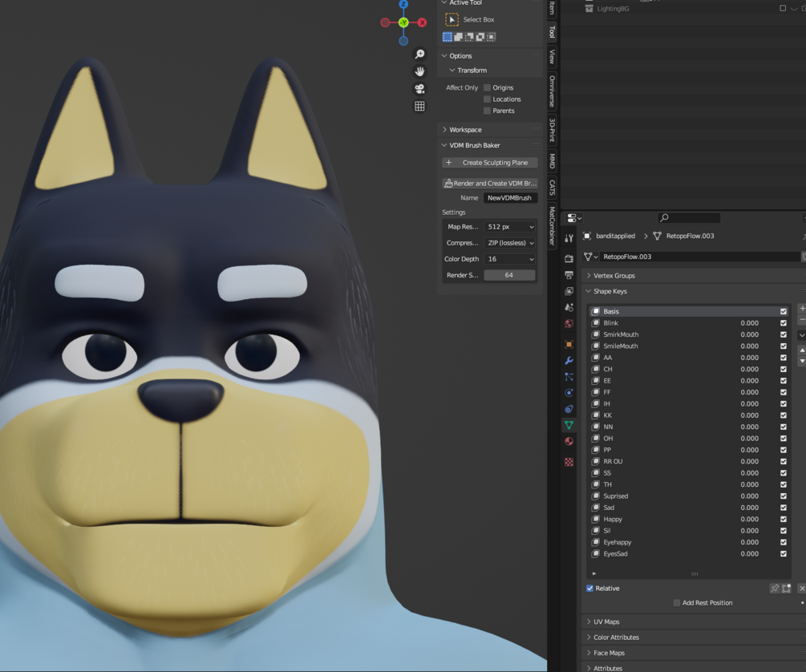Tick the Add Rest Position checkbox

tap(676, 602)
